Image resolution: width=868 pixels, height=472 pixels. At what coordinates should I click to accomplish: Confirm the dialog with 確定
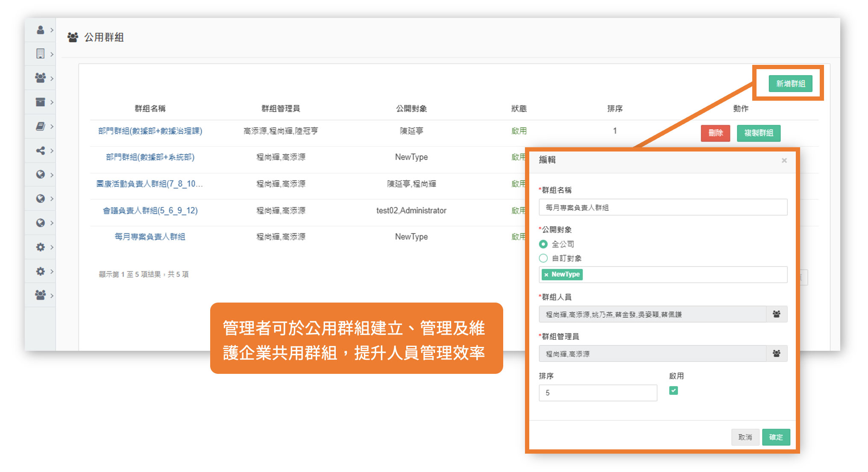click(776, 437)
